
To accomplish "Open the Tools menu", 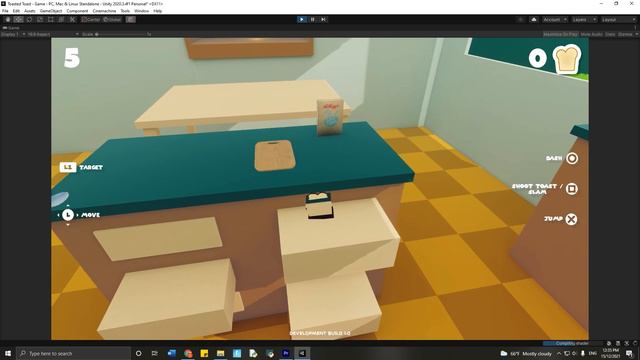I will (125, 11).
